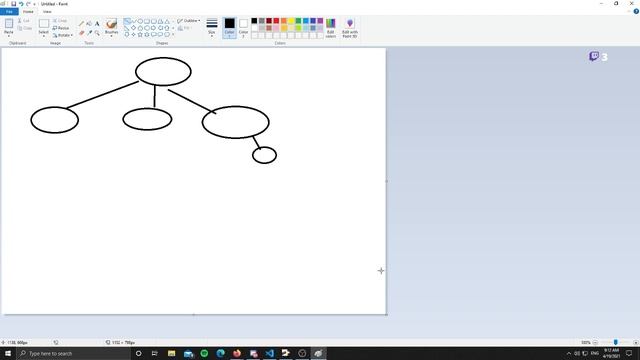640x360 pixels.
Task: Open the File menu
Action: coord(9,11)
